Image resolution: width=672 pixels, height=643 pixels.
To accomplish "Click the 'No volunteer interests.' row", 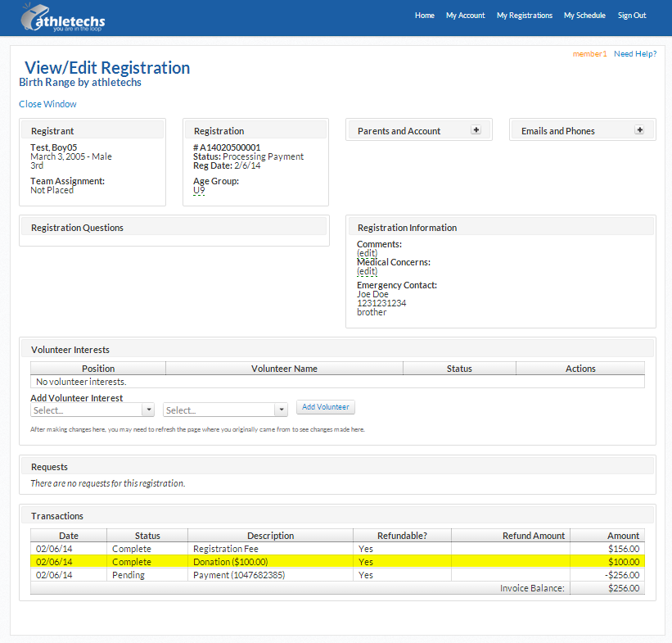I will (337, 382).
